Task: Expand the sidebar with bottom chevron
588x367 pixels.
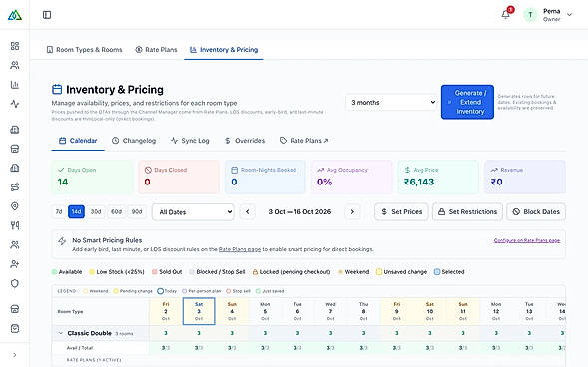Action: click(x=15, y=355)
